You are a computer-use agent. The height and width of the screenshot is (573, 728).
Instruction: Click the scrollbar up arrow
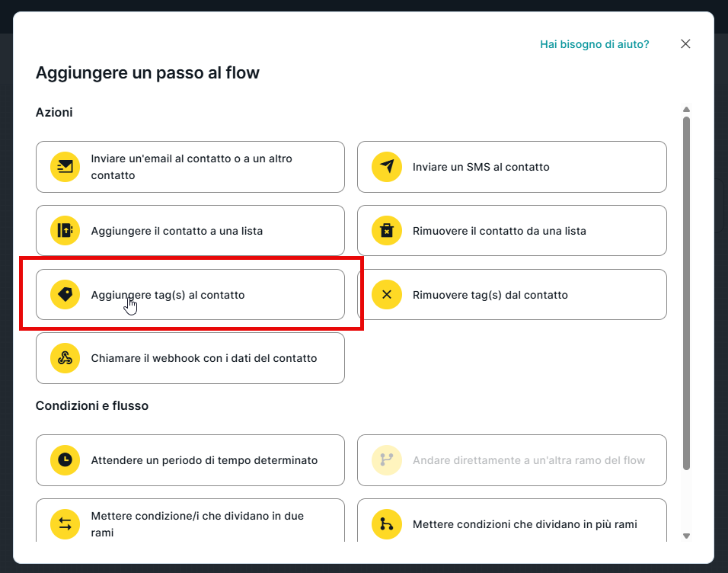point(686,110)
